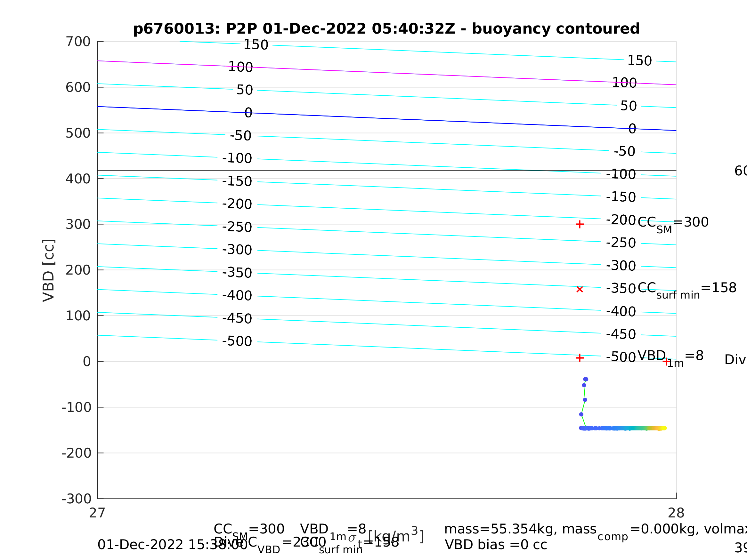Click the left-hand contour label 150
This screenshot has width=747, height=560.
point(256,45)
